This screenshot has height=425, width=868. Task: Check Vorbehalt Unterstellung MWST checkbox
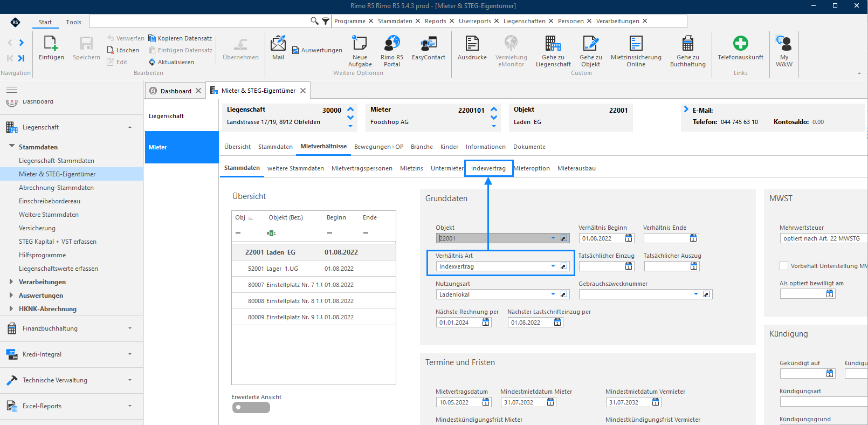784,266
